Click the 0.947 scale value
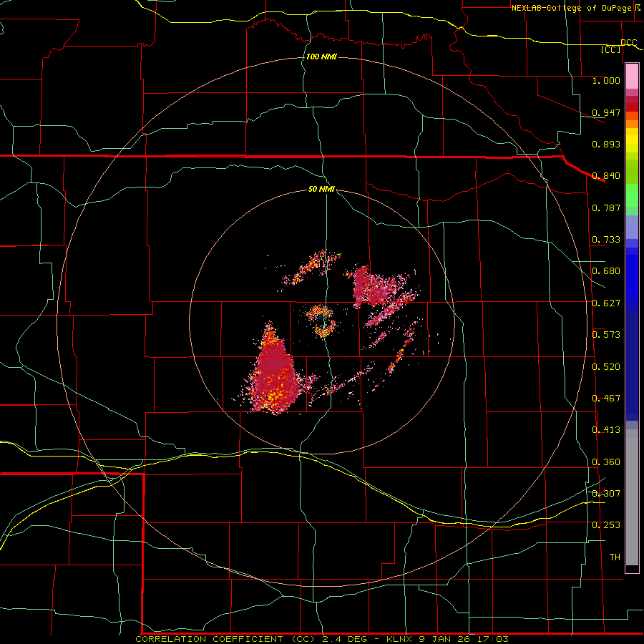 606,112
